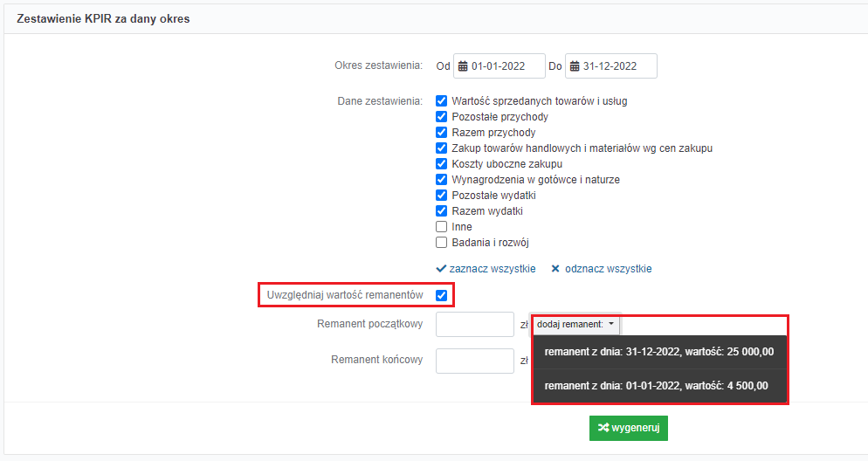Uncheck the Pozostałe wydatki checkbox
Screen dimensions: 868x461
click(x=441, y=196)
